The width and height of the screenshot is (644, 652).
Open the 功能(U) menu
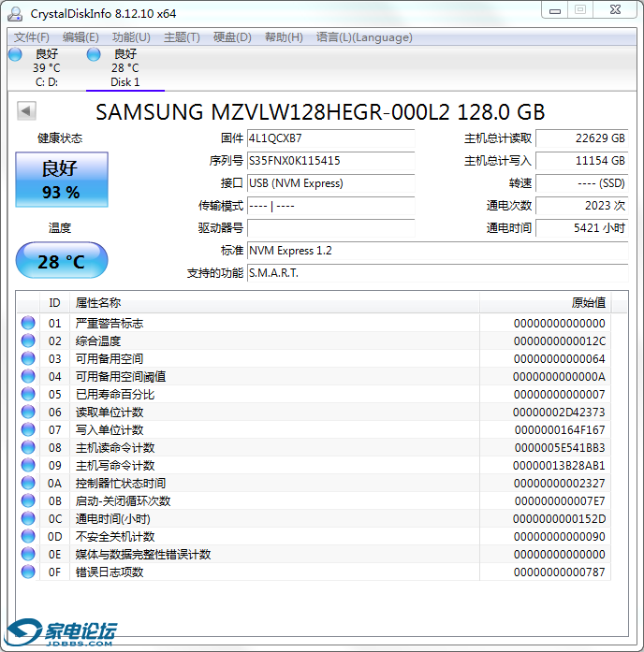click(x=131, y=37)
